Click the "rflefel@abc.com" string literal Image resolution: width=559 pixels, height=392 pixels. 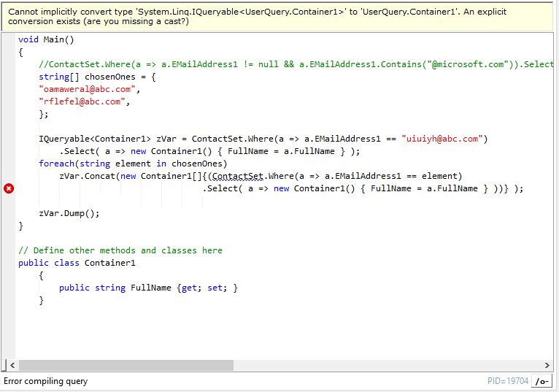click(x=82, y=101)
